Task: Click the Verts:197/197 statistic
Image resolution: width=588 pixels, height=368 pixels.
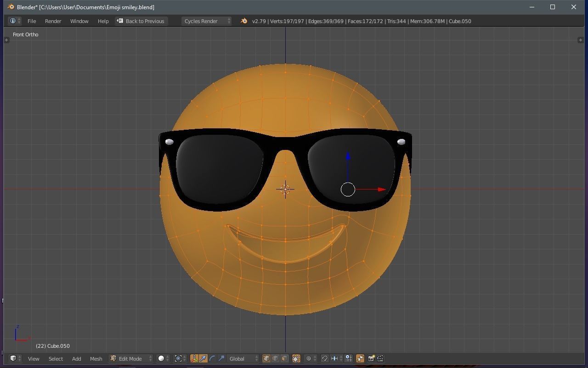Action: click(287, 21)
